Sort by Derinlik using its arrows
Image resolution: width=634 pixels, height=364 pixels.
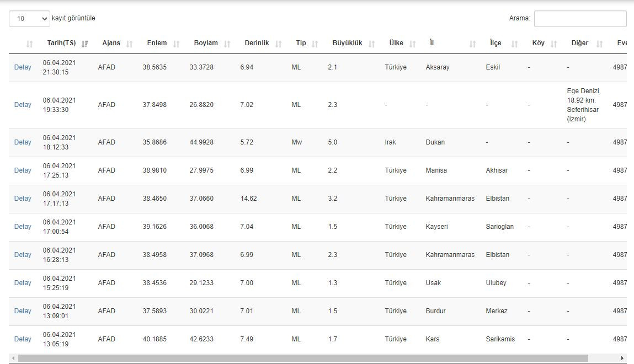pos(279,44)
